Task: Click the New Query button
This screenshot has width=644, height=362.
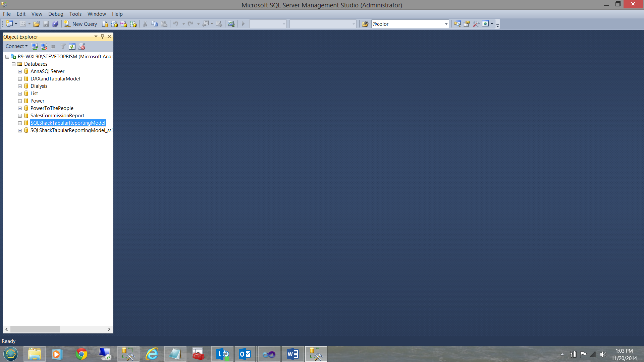Action: 81,24
